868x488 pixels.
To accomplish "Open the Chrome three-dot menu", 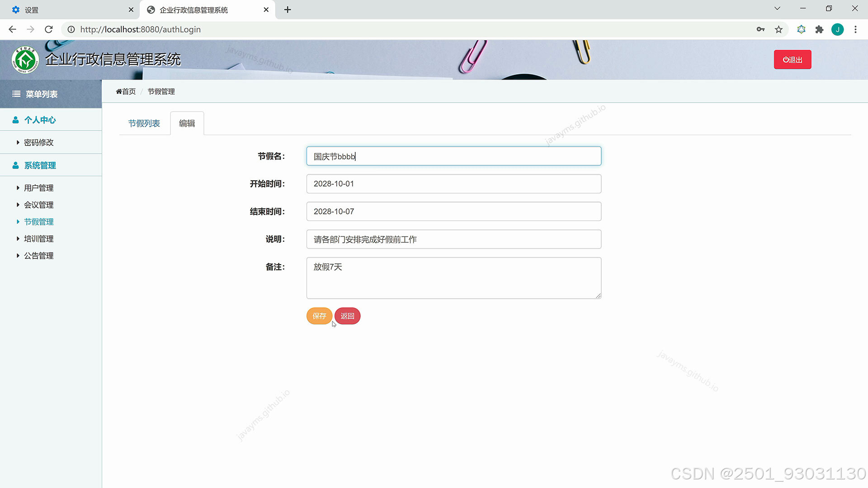I will [x=855, y=29].
